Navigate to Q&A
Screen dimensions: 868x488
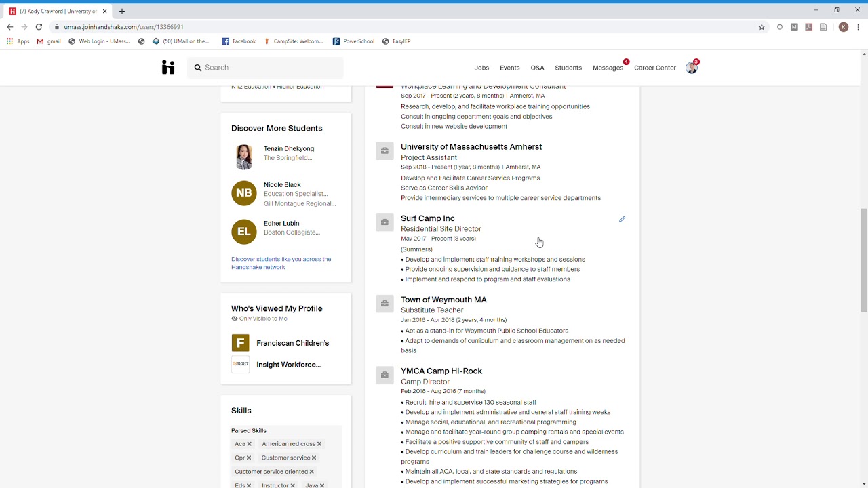point(537,68)
